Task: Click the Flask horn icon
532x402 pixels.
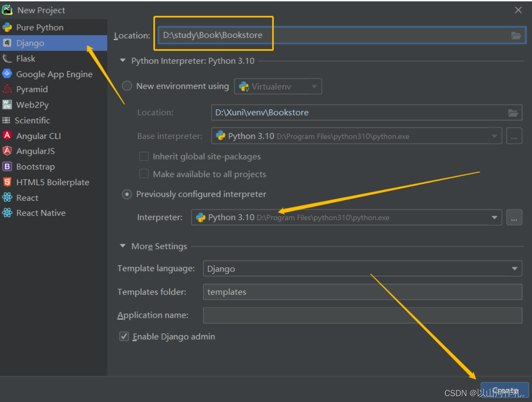Action: pyautogui.click(x=7, y=58)
